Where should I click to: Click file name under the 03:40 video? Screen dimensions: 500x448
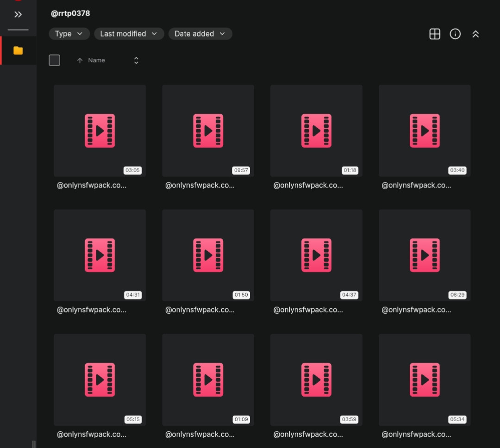(x=417, y=185)
